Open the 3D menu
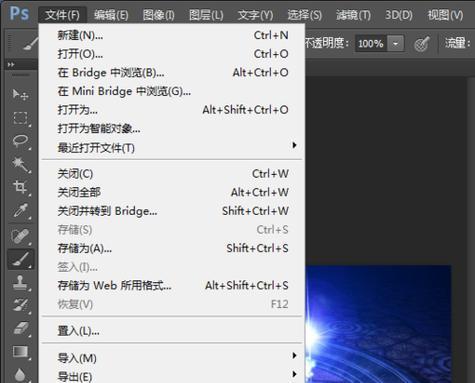 [x=399, y=15]
